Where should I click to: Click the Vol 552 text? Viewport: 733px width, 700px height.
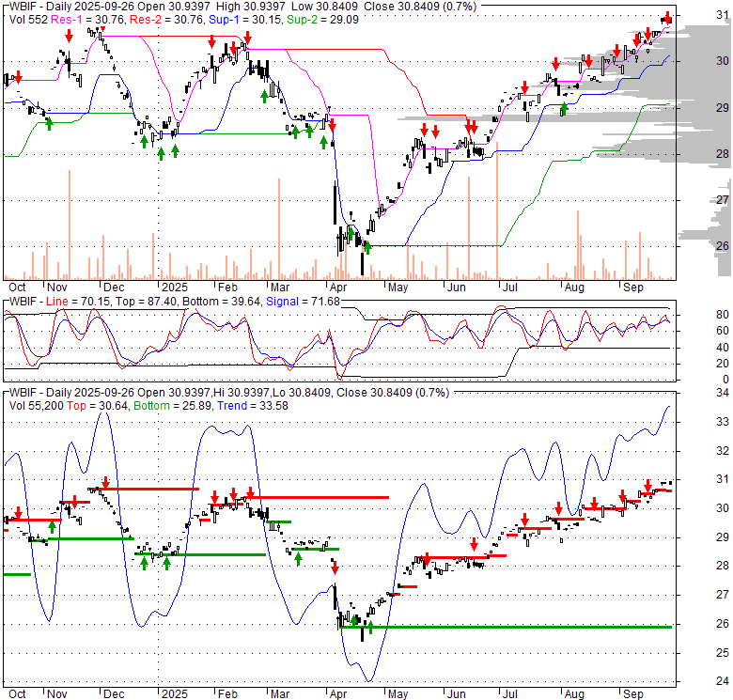point(29,20)
